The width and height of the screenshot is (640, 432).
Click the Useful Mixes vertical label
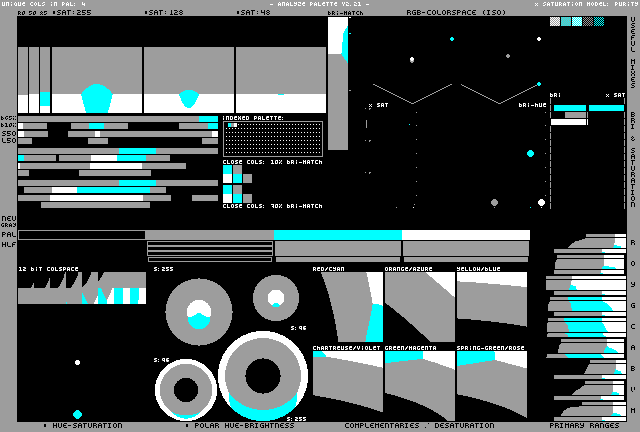(x=633, y=58)
